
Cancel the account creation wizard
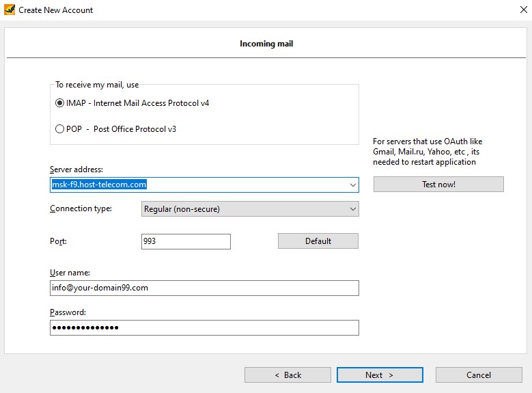pos(479,375)
